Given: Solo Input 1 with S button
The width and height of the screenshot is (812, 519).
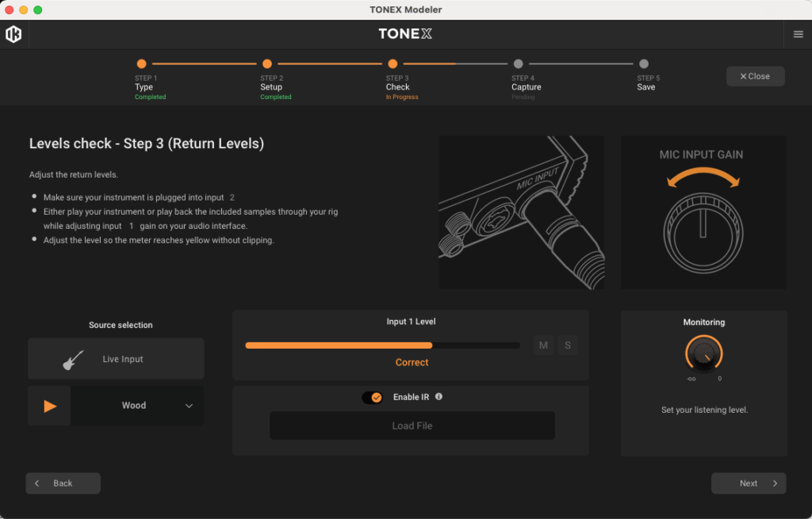Looking at the screenshot, I should 568,345.
